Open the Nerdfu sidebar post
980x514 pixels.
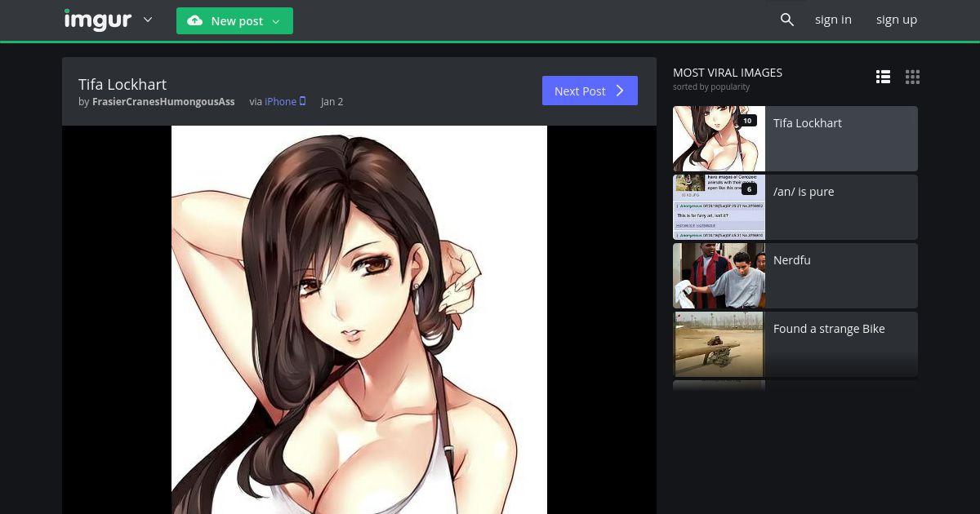tap(795, 276)
